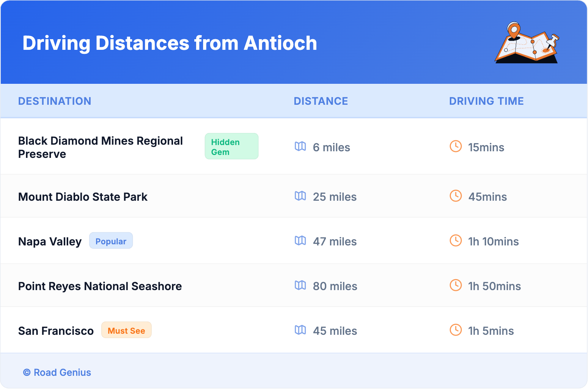Open the Road Genius copyright link
Viewport: 588px width, 389px height.
click(x=57, y=373)
